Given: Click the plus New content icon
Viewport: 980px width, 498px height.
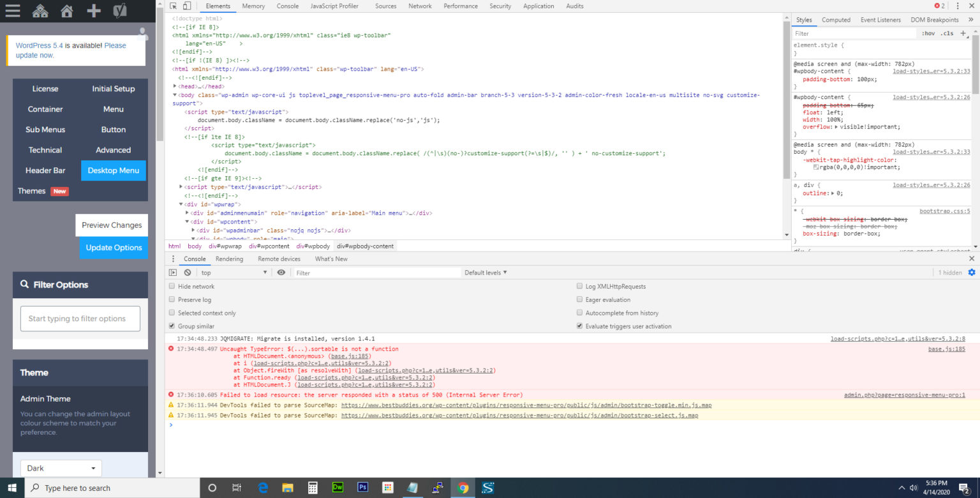Looking at the screenshot, I should [x=94, y=11].
